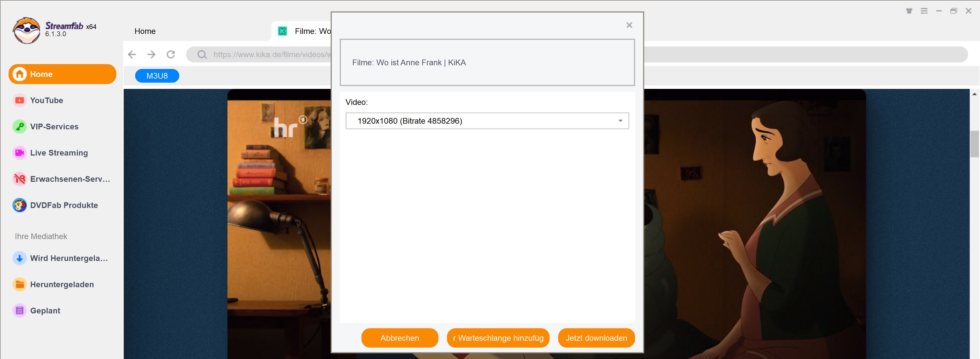Screen dimensions: 980x359
Task: Open the YouTube section
Action: (46, 100)
